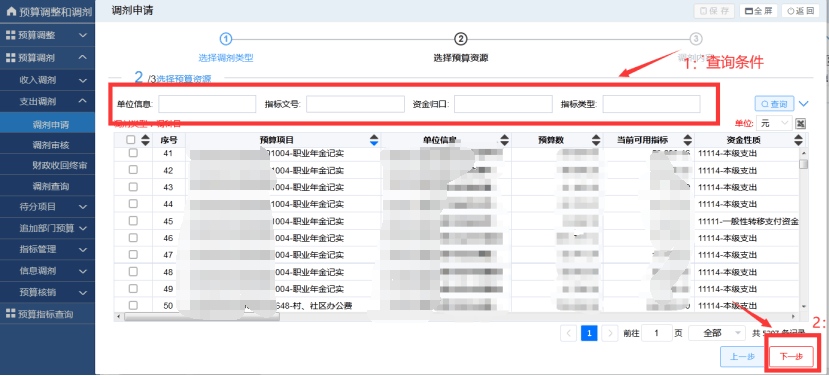This screenshot has width=829, height=376.
Task: Click the 查询 search button
Action: click(775, 104)
